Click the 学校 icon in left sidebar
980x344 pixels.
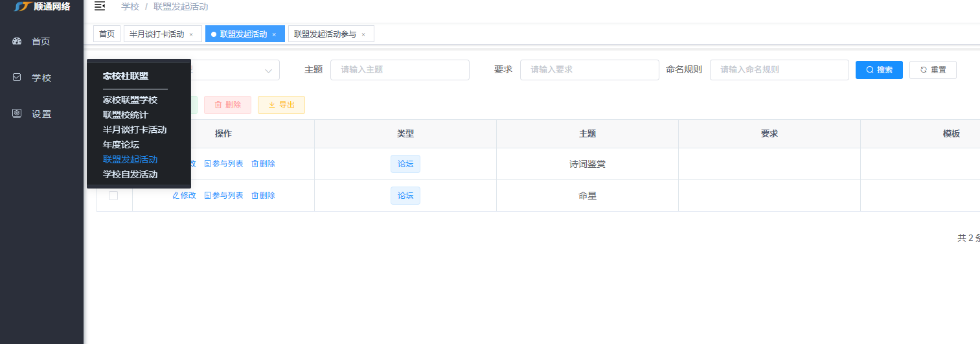coord(17,78)
